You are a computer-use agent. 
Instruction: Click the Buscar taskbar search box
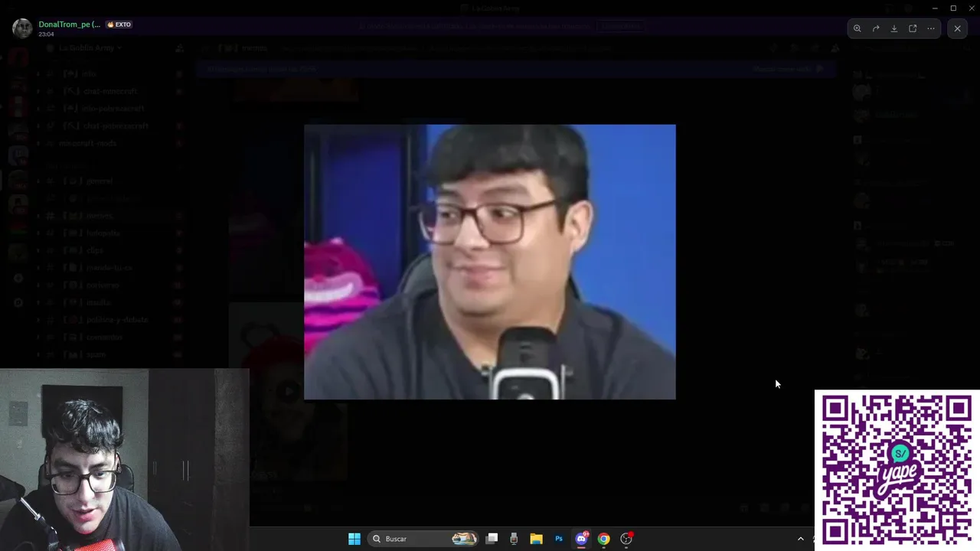tap(423, 539)
